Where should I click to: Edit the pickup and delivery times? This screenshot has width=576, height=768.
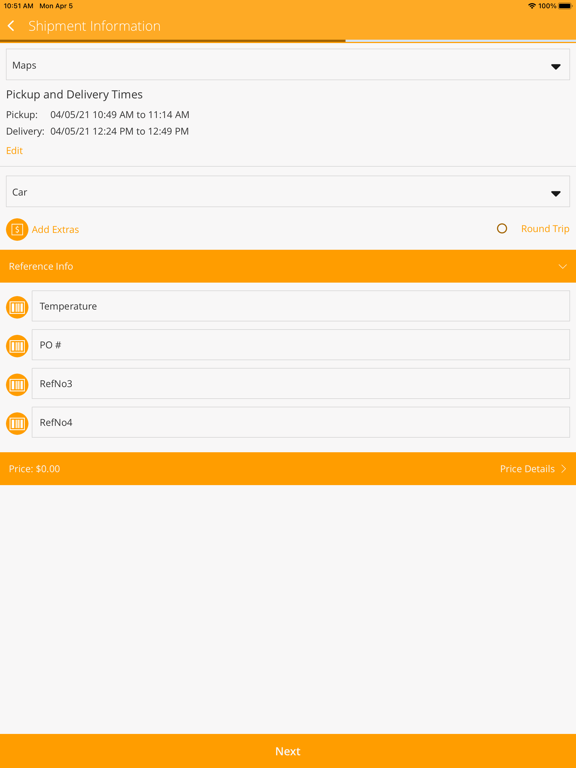(14, 150)
